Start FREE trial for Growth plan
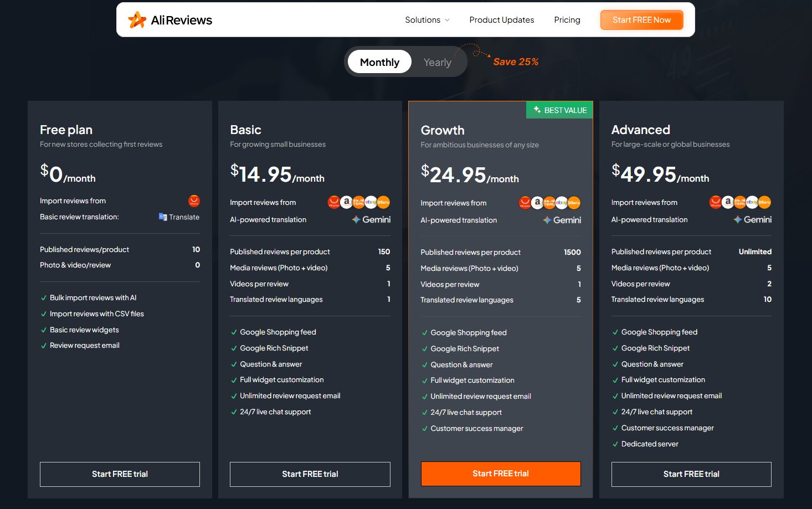This screenshot has width=812, height=509. coord(501,474)
